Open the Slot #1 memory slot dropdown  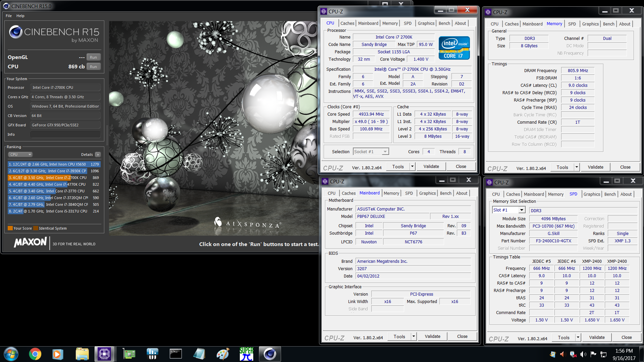click(508, 210)
